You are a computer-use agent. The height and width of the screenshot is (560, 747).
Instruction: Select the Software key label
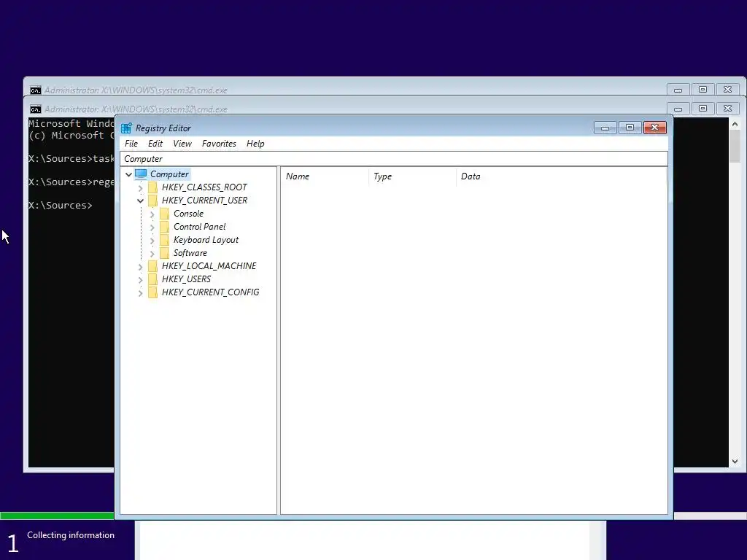click(x=190, y=253)
